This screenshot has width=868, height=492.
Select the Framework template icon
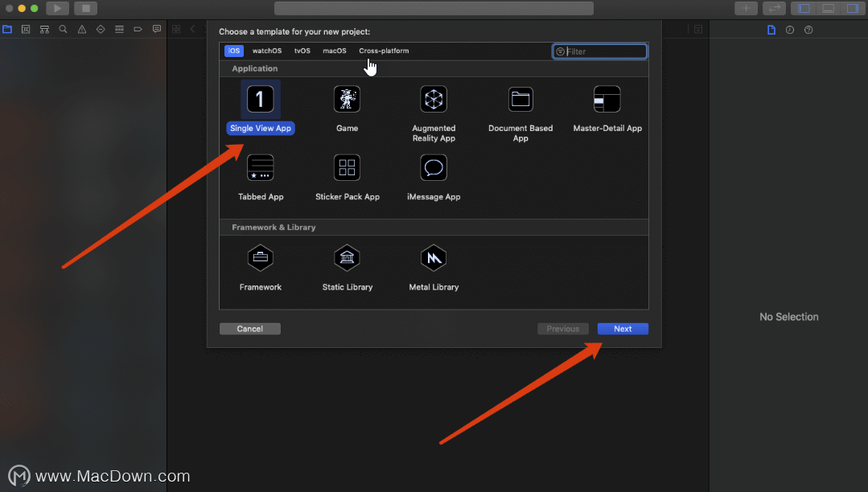click(260, 258)
